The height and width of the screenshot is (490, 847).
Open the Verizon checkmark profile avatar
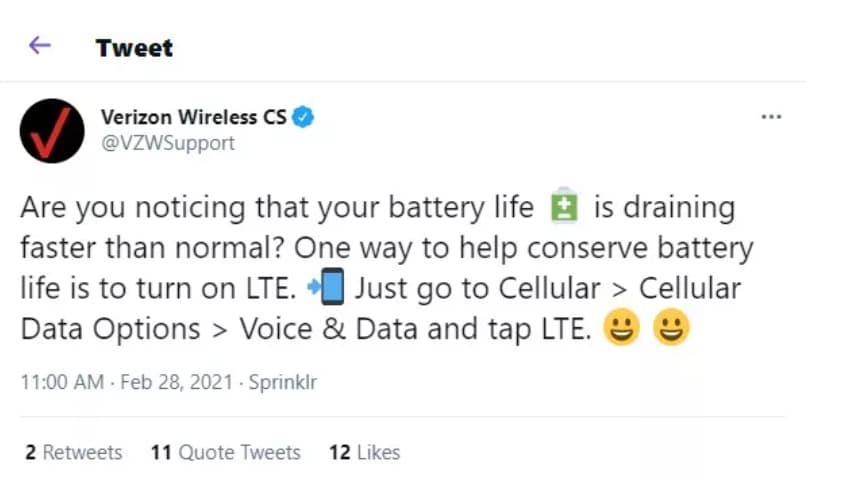(52, 130)
